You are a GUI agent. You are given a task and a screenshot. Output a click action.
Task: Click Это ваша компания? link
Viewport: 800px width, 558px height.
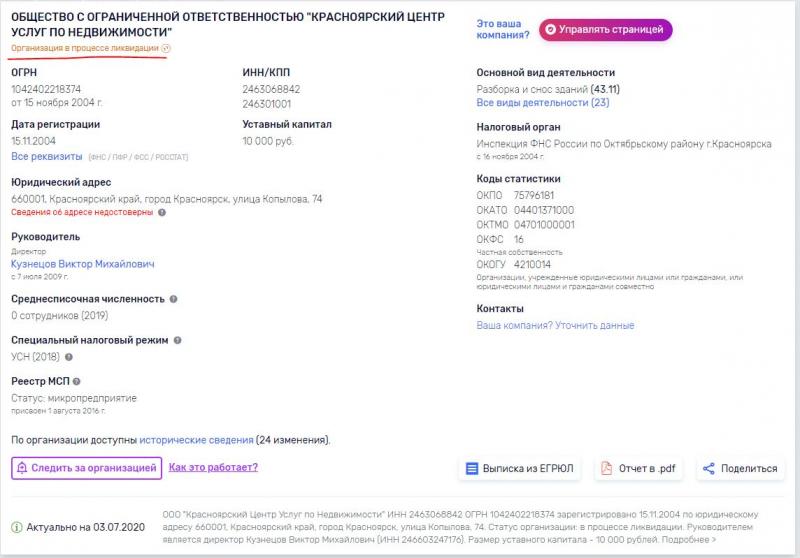503,30
